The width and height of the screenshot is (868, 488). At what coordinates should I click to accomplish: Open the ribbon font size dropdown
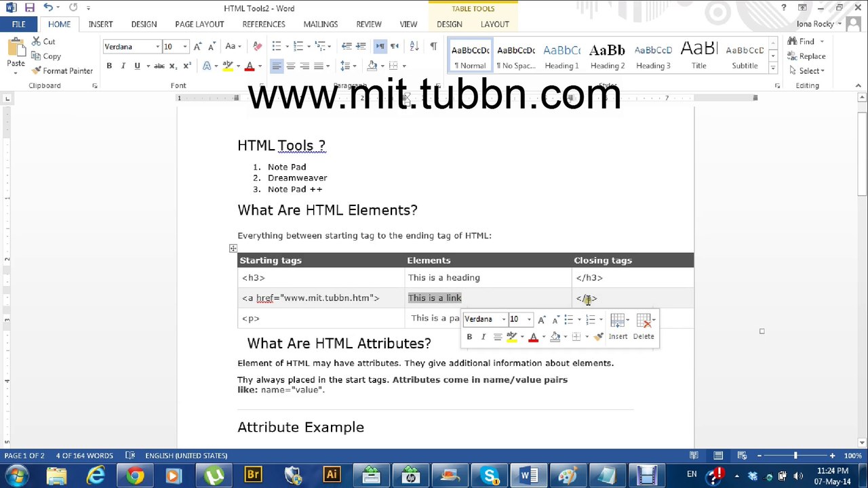[184, 47]
